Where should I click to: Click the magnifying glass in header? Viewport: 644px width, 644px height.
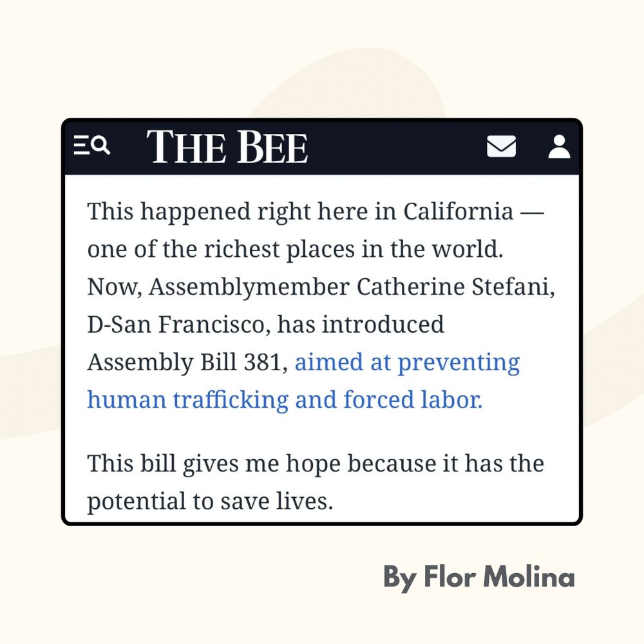(100, 146)
